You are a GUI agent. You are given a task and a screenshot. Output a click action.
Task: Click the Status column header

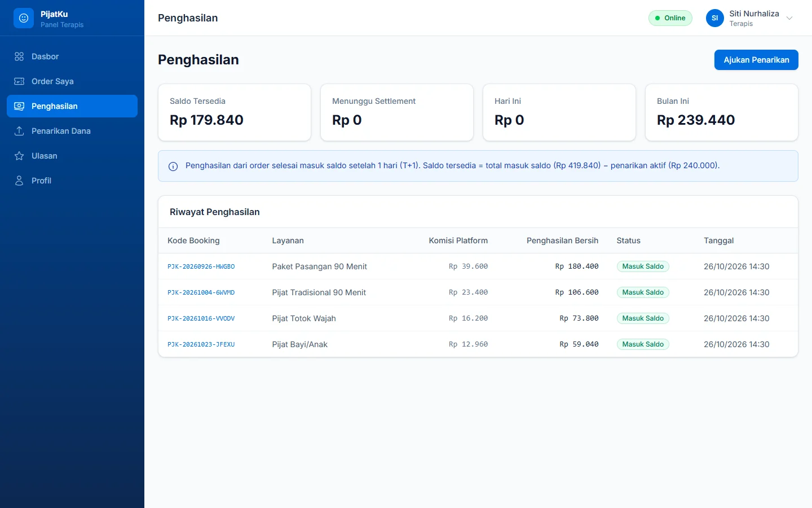click(628, 240)
